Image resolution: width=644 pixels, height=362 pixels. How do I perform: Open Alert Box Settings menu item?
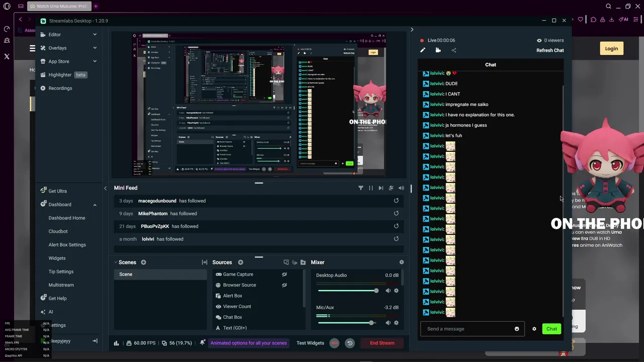tap(67, 245)
